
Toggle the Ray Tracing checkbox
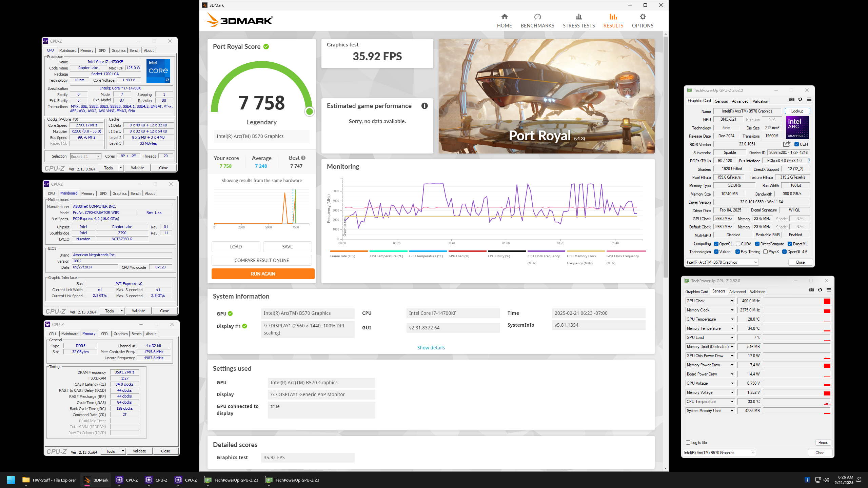(737, 252)
